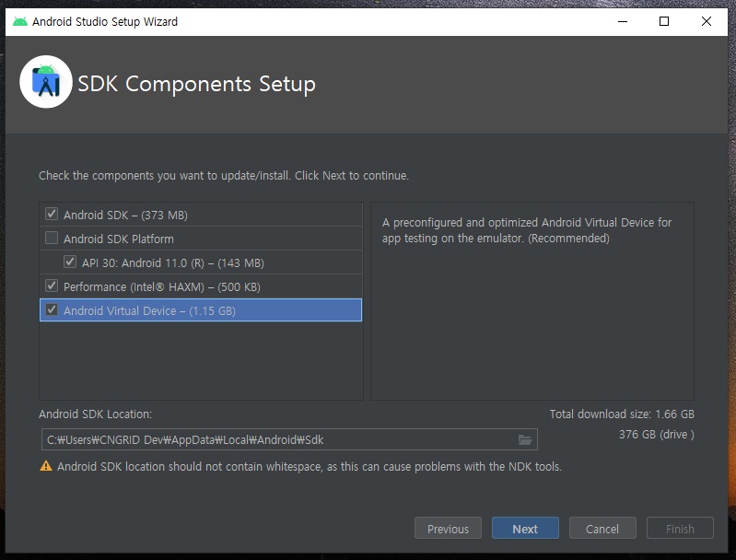Click the Android SDK Location label
Viewport: 736px width, 560px height.
(x=95, y=414)
